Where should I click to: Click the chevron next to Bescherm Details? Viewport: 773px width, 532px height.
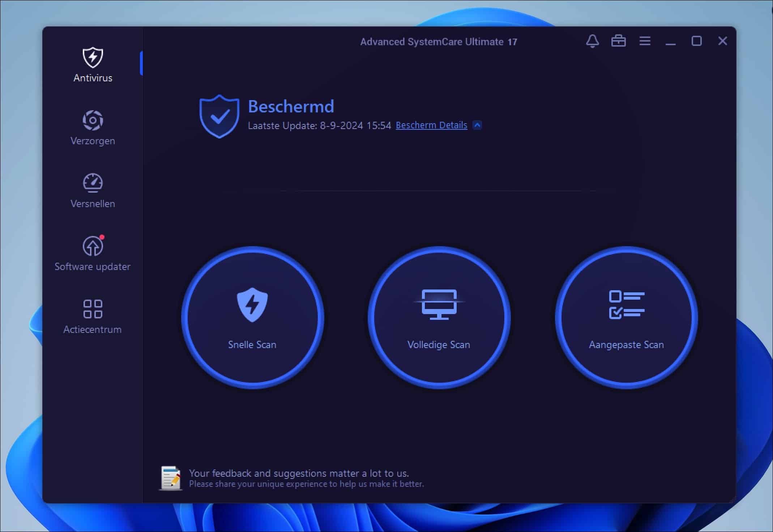477,125
